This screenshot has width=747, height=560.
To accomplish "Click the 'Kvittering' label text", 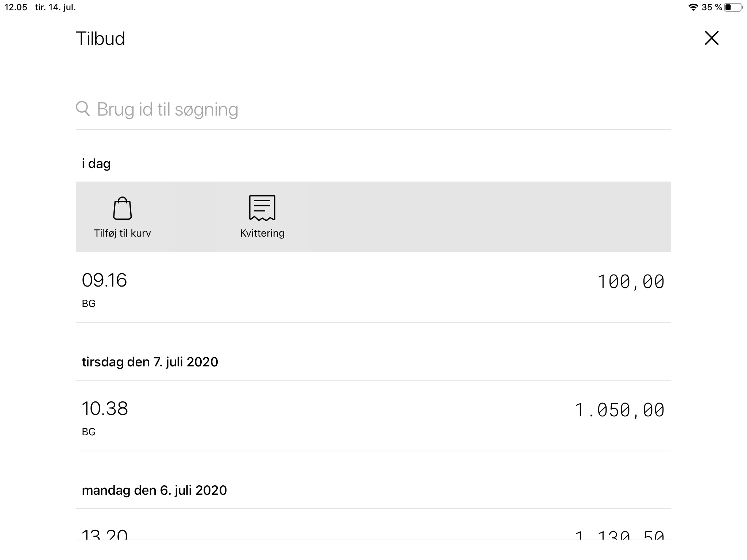I will pos(262,233).
